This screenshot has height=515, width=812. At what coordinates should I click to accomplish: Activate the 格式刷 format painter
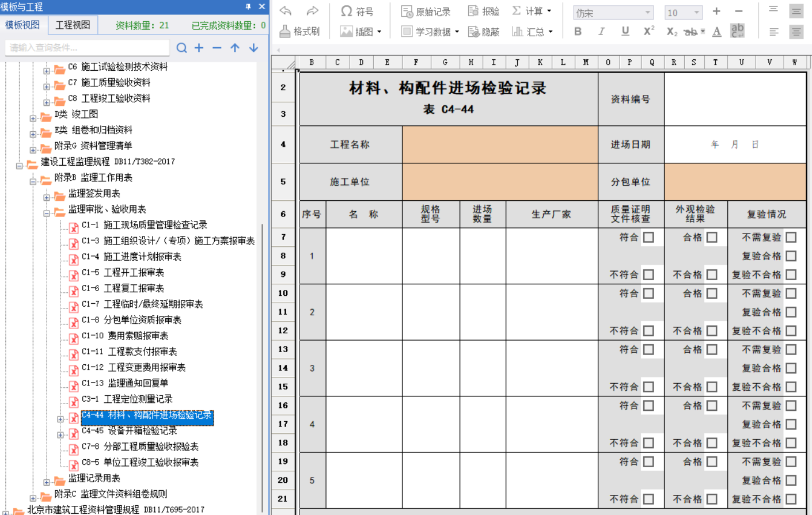(x=299, y=31)
